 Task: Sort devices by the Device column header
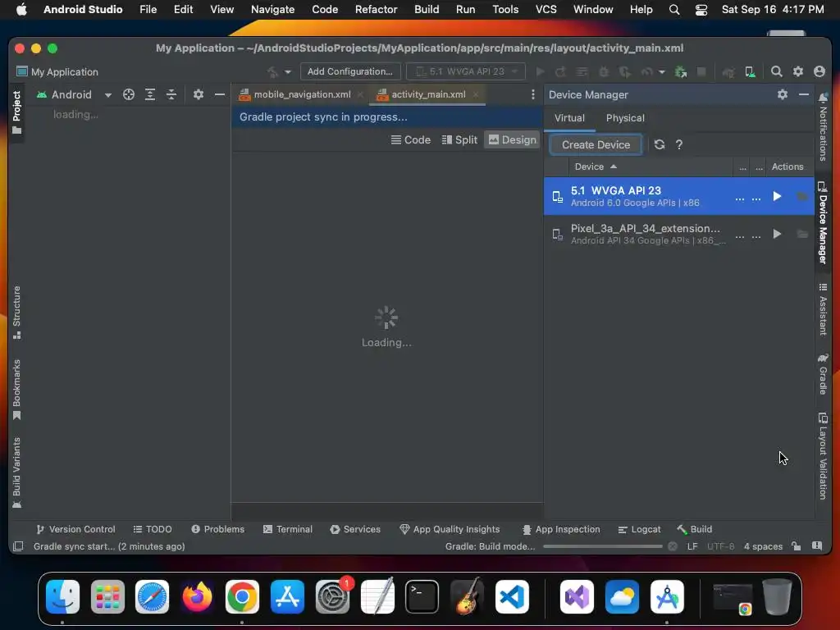coord(596,167)
